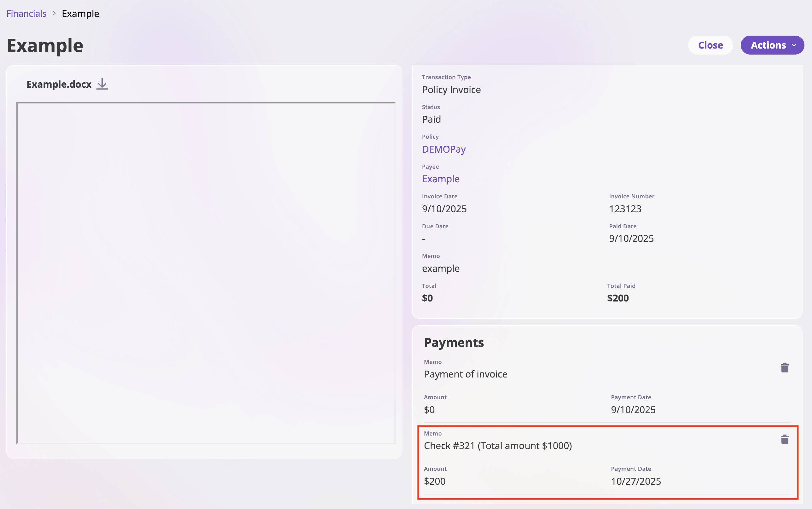812x509 pixels.
Task: Click the 10/27/2025 payment date
Action: pyautogui.click(x=635, y=481)
